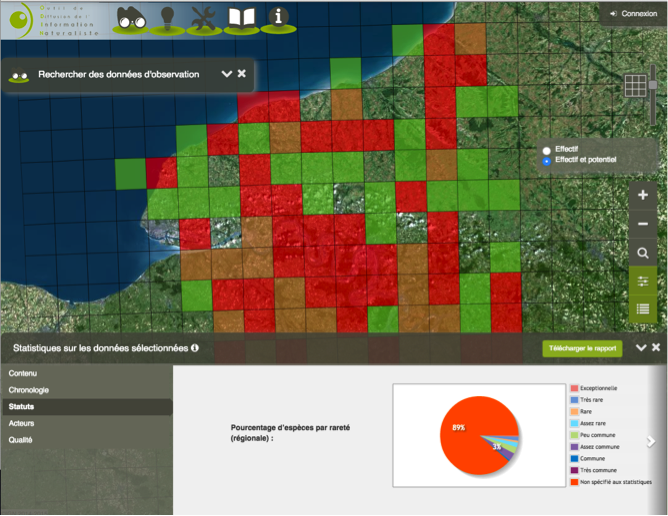Collapse the 'Rechercher des données d'observation' panel
This screenshot has width=668, height=516.
point(226,74)
